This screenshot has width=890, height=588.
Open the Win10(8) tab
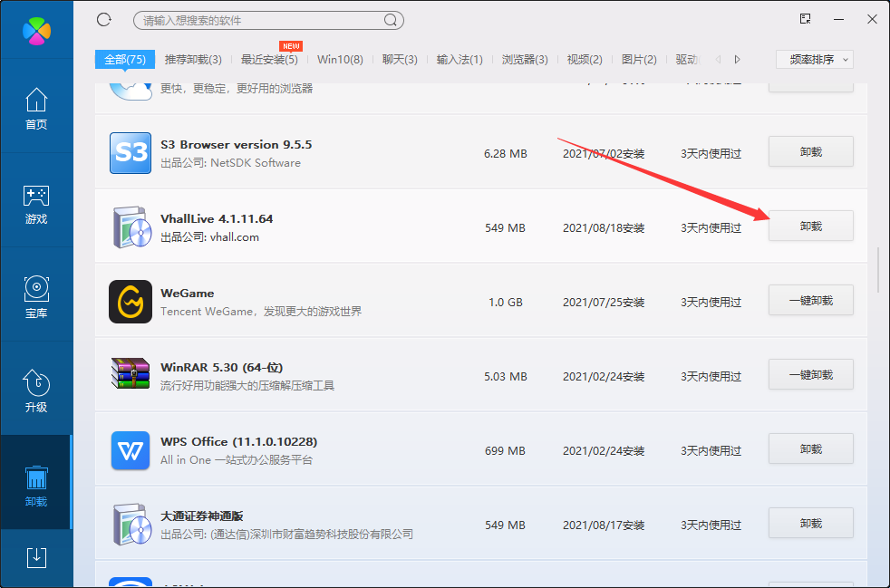(340, 60)
